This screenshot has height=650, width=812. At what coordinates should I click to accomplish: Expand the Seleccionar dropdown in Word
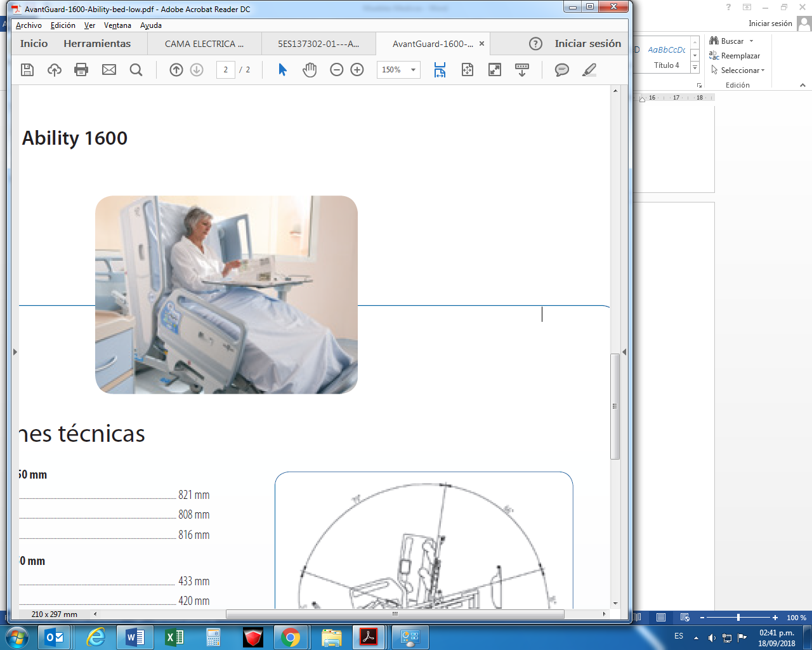763,70
